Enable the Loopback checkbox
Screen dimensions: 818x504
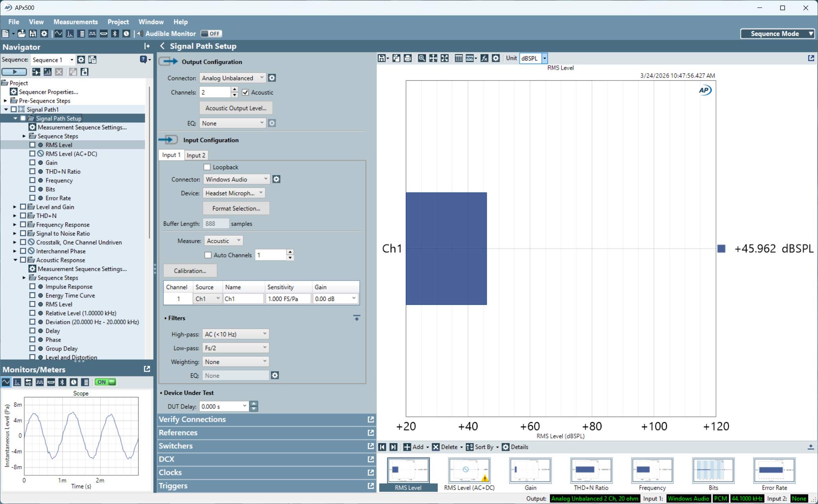[x=207, y=167]
